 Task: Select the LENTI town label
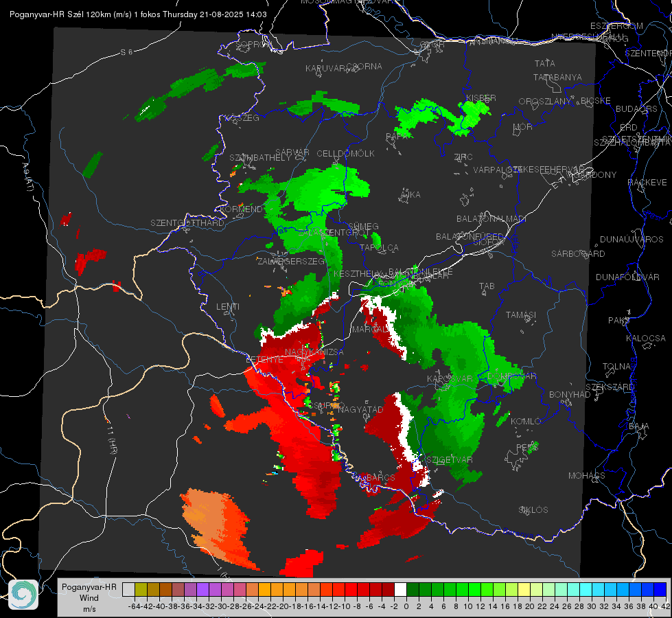[x=228, y=307]
